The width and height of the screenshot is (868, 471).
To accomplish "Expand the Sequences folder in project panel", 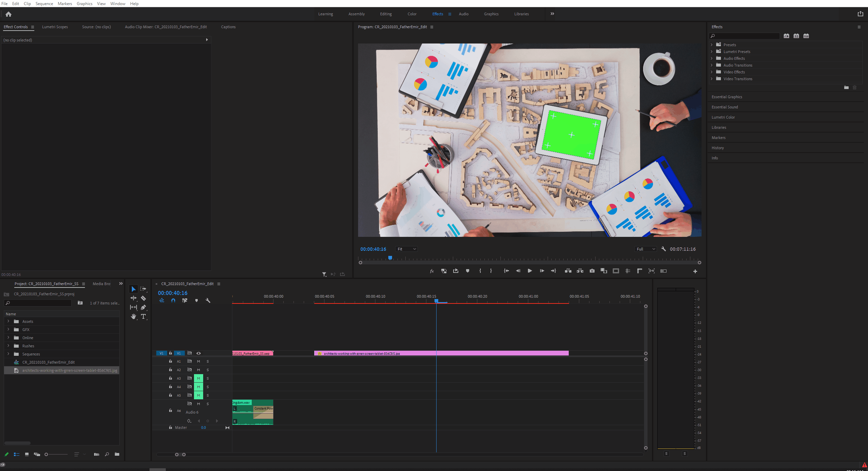I will [8, 354].
